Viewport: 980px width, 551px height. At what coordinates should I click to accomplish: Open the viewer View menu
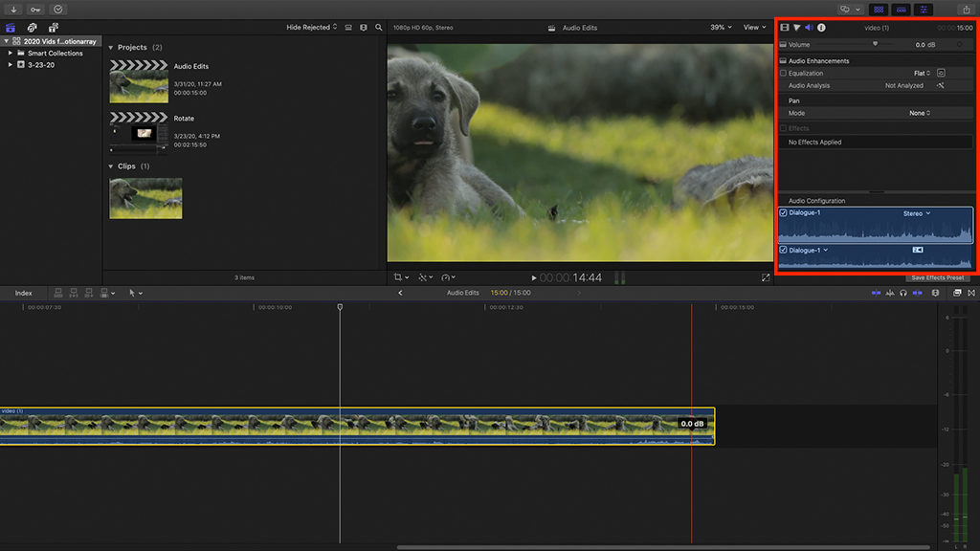(x=754, y=28)
